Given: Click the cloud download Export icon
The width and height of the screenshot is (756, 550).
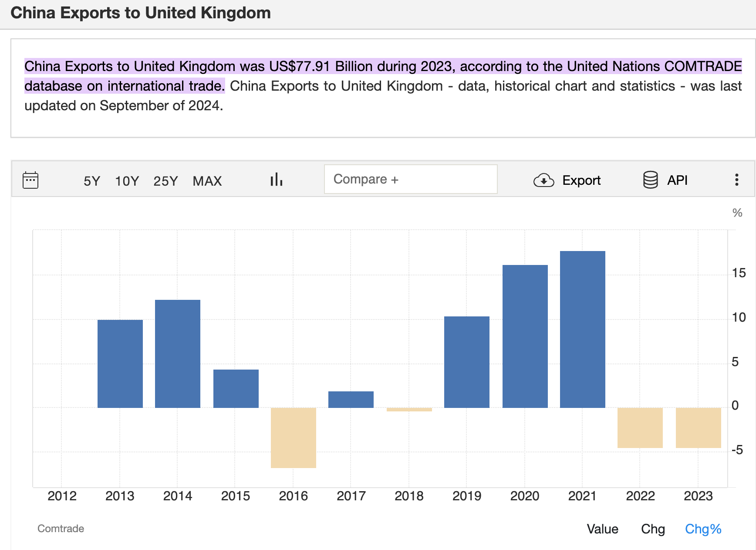Looking at the screenshot, I should coord(543,180).
